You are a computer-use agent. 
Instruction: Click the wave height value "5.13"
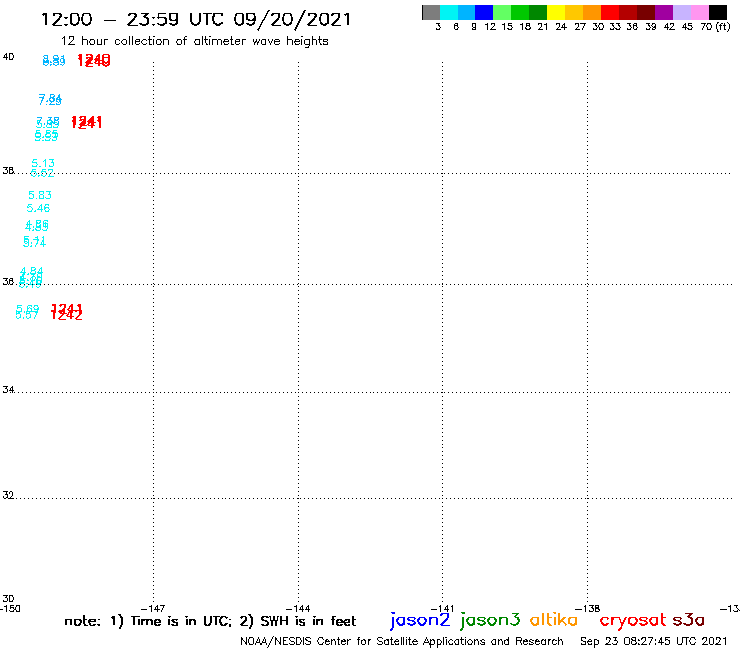(43, 163)
